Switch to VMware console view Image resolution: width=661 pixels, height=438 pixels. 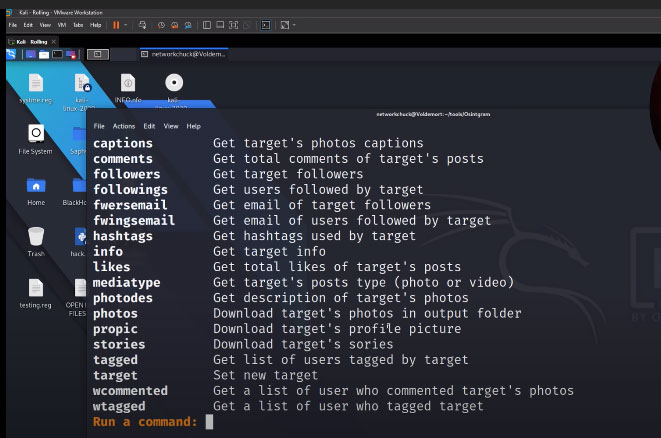point(266,25)
